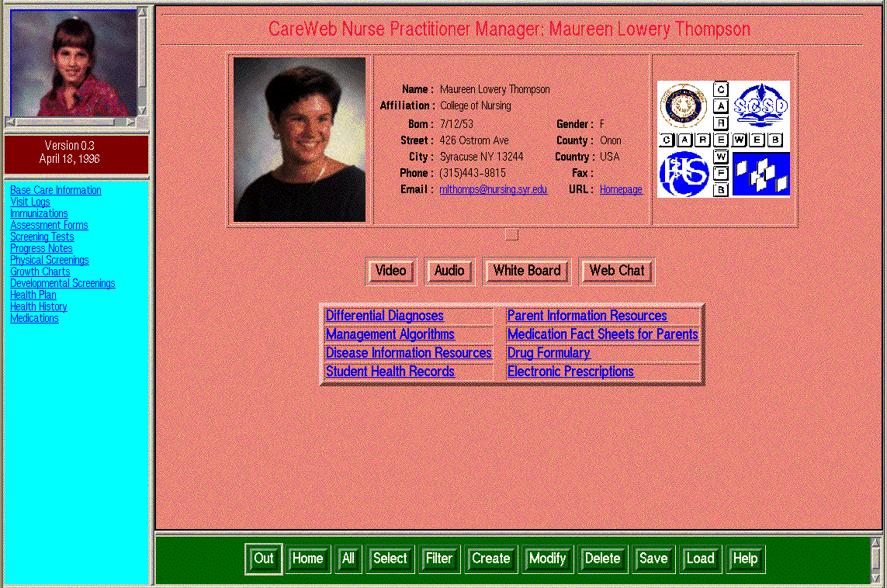Click the Select button

coord(390,559)
